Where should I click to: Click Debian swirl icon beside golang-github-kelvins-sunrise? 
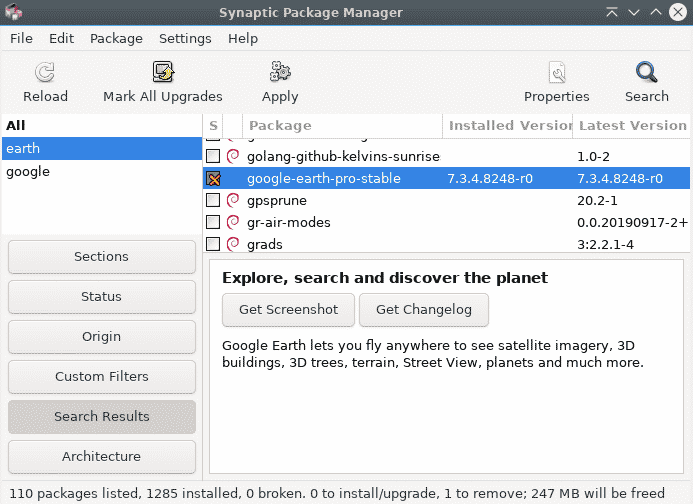(233, 156)
